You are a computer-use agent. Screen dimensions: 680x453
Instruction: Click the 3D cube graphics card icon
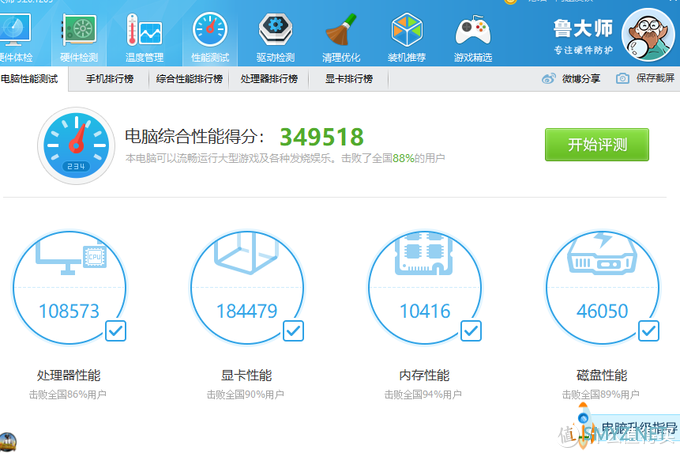pyautogui.click(x=246, y=253)
